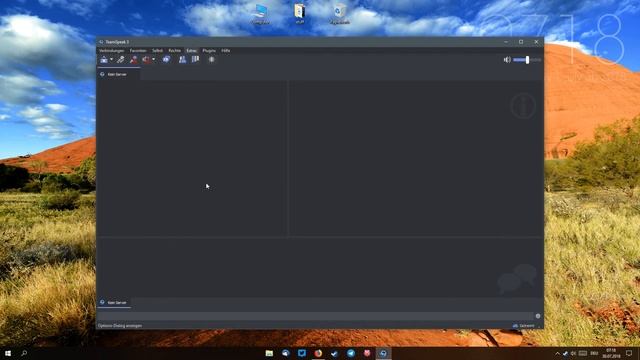Show hidden system tray icons chevron
This screenshot has width=640, height=360.
point(557,353)
